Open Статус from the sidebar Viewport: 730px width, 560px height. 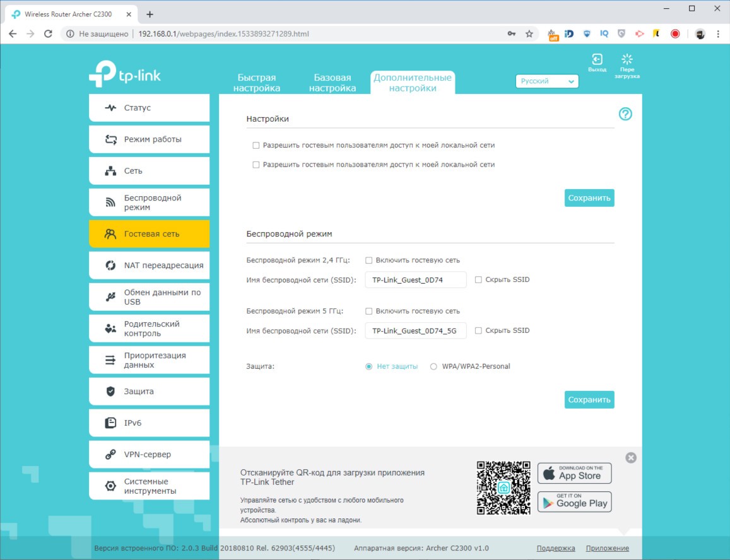pyautogui.click(x=149, y=108)
